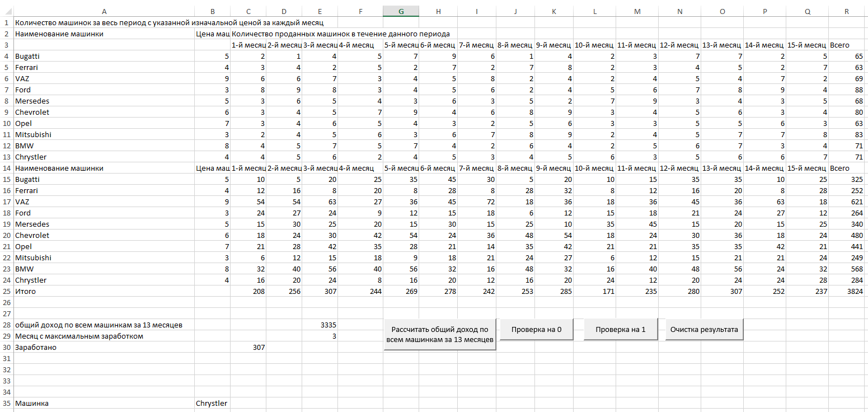Select cell Машинка in row 35
This screenshot has width=868, height=412.
tap(104, 403)
